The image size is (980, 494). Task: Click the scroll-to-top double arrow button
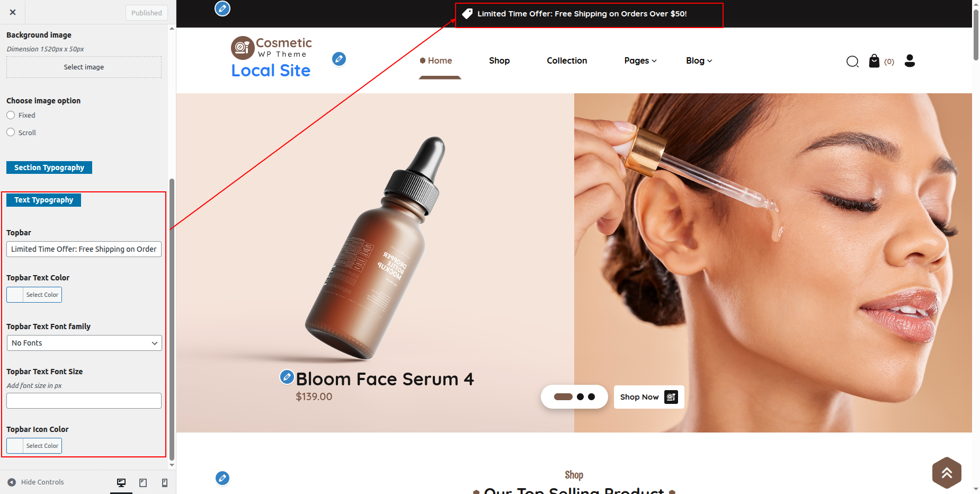tap(947, 473)
